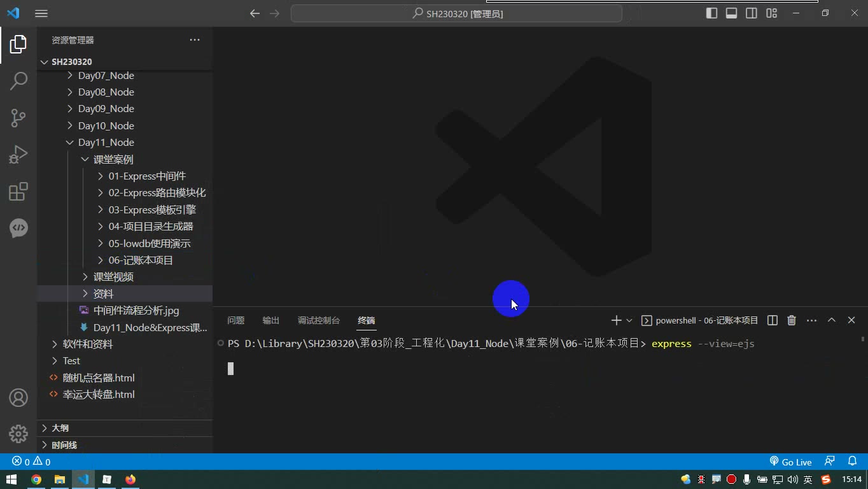Click Go Live in status bar
Viewport: 868px width, 489px height.
pos(790,462)
